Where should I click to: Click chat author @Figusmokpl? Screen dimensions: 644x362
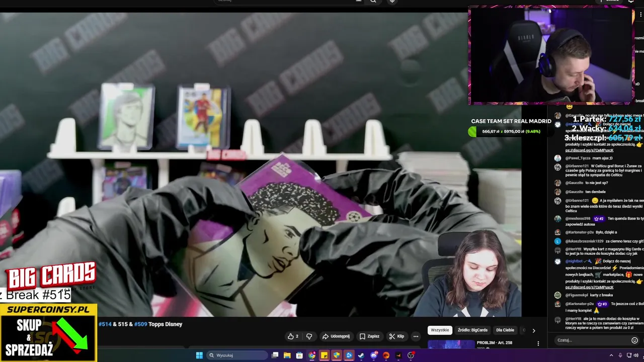coord(577,295)
